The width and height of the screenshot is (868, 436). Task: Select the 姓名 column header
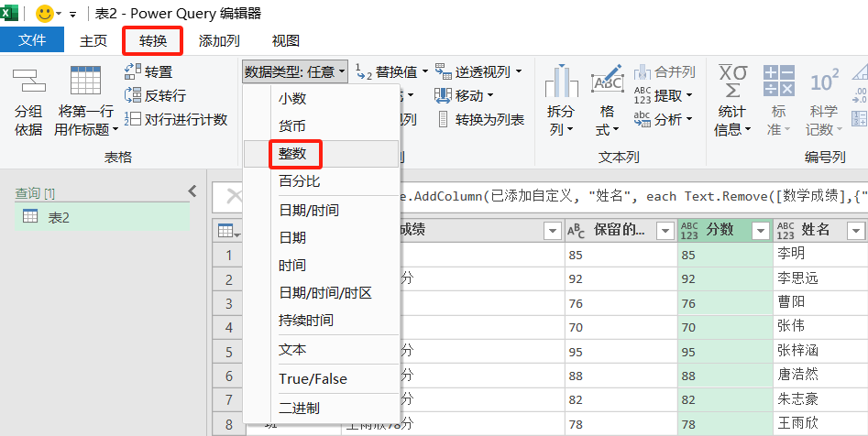(x=819, y=231)
